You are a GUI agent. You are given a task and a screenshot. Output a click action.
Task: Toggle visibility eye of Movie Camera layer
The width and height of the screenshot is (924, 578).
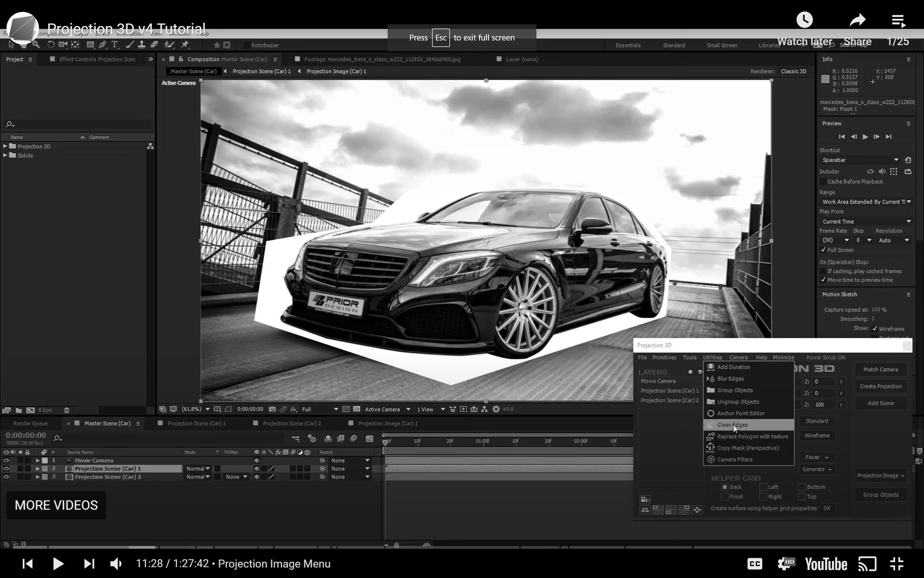click(6, 460)
